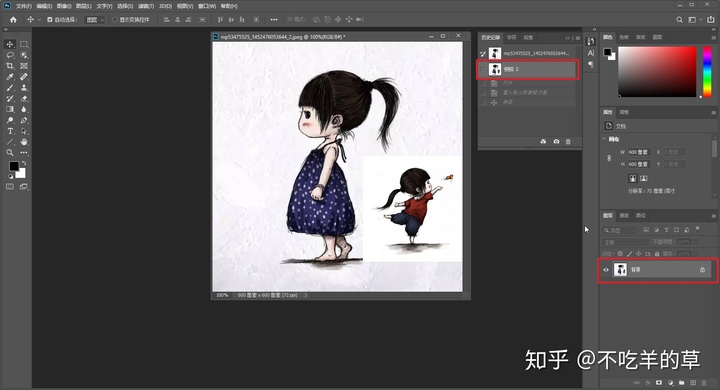Select the Zoom tool in the toolbox
Viewport: 720px width, 390px height.
[10, 153]
